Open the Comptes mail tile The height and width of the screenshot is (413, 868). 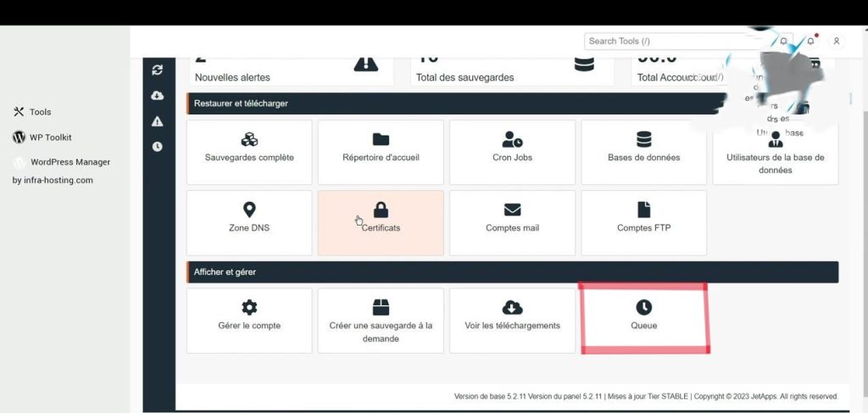[512, 223]
